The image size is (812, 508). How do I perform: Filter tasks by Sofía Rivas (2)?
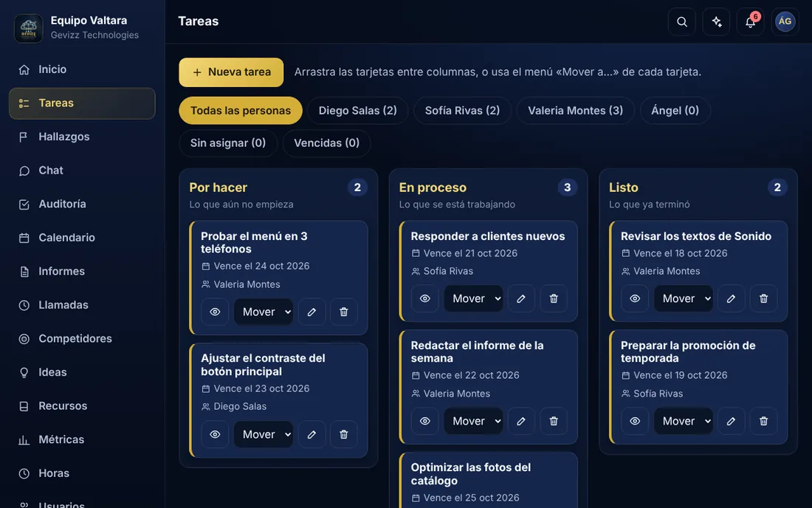(462, 110)
